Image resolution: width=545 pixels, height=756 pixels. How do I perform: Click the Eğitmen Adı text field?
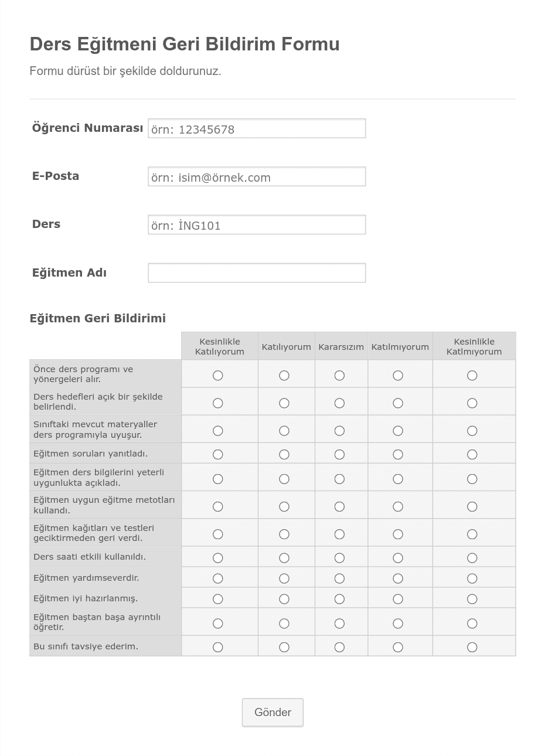257,273
